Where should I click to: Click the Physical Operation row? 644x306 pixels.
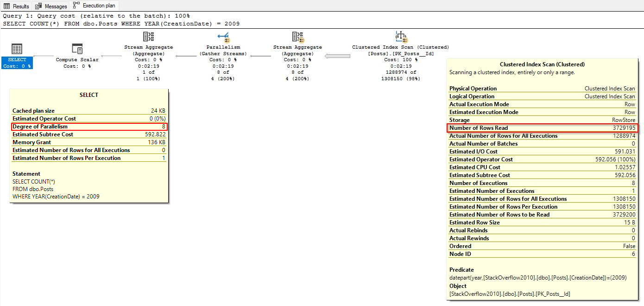543,89
